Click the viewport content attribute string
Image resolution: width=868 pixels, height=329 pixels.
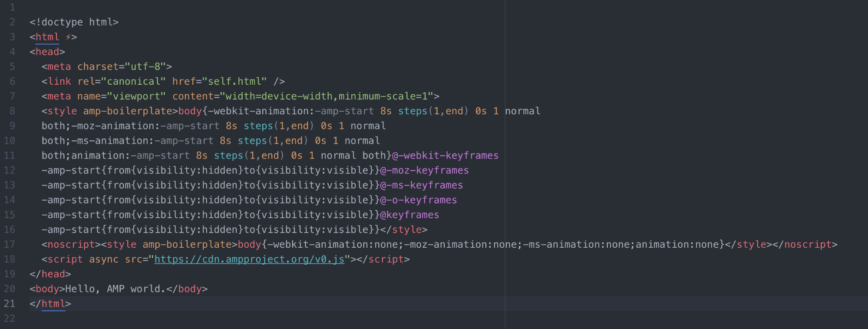(x=327, y=96)
